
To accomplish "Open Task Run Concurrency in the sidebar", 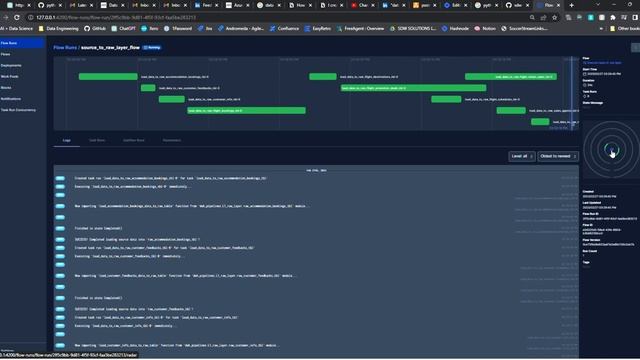I will click(18, 110).
